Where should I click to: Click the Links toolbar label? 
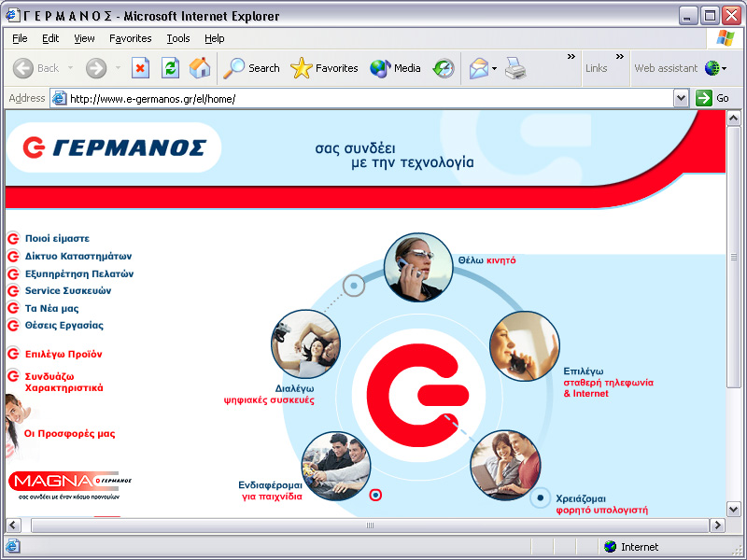point(596,68)
